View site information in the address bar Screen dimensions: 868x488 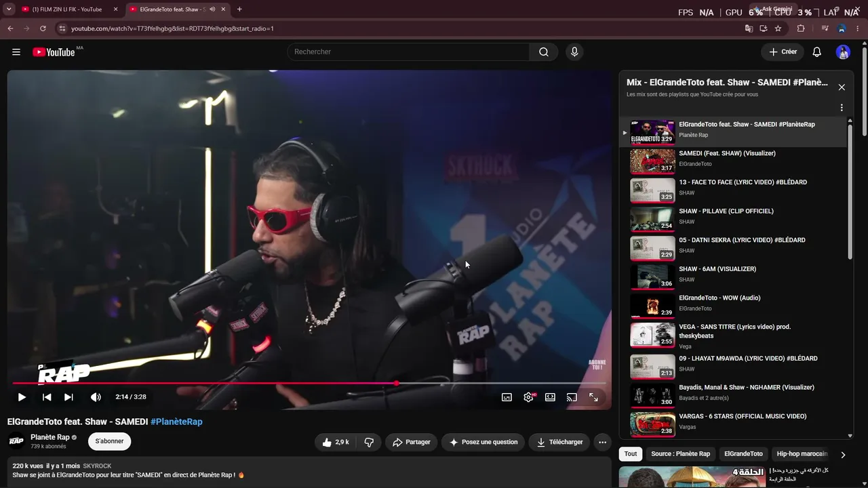tap(62, 28)
